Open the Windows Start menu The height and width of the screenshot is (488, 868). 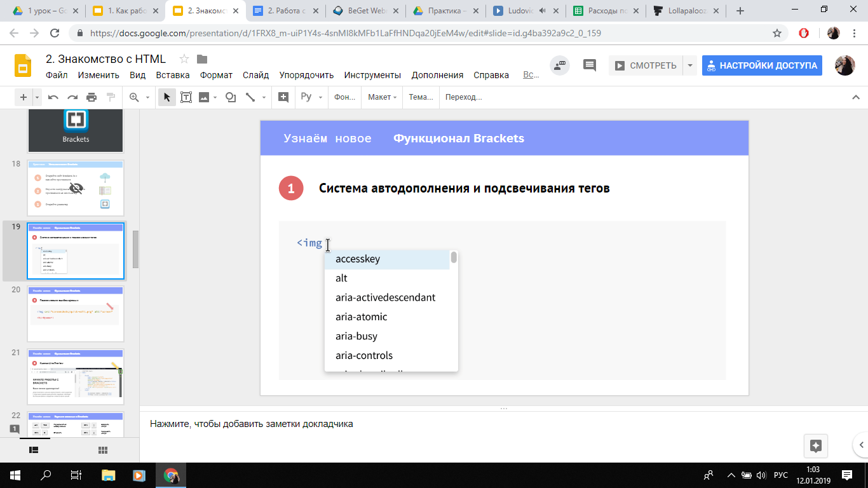pos(15,475)
